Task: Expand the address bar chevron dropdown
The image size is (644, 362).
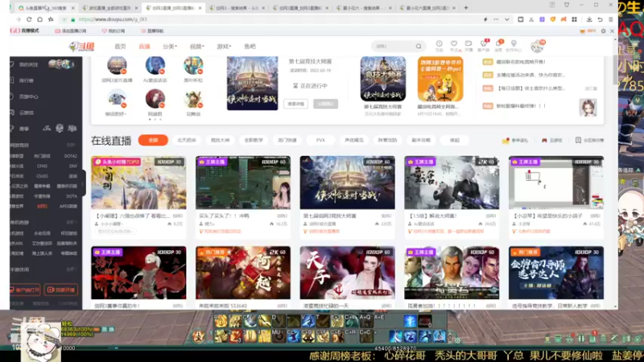Action: (x=507, y=19)
